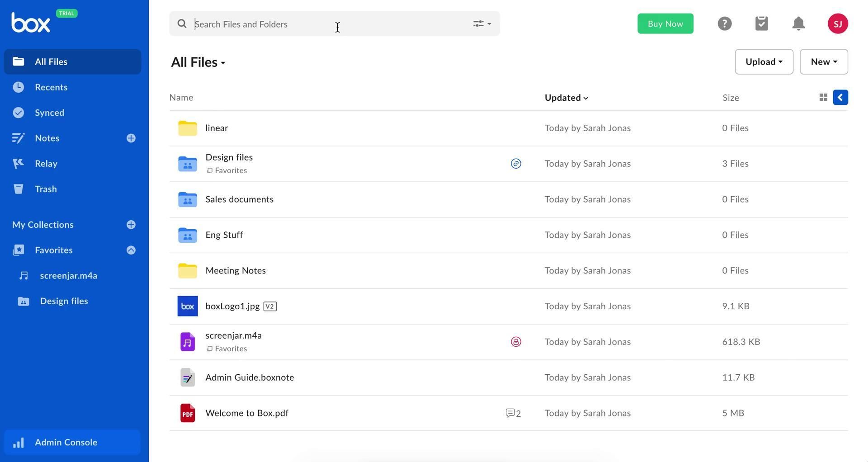Open the tasks clipboard icon
The image size is (868, 462).
(761, 24)
